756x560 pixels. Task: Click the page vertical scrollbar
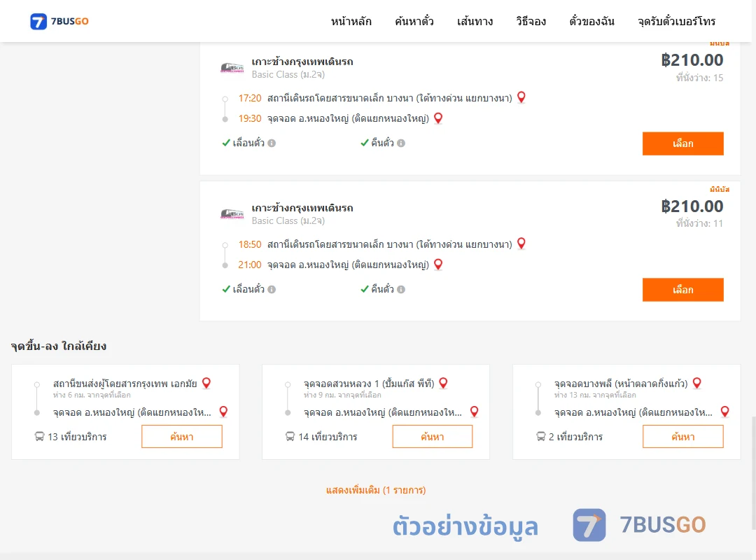click(x=753, y=472)
